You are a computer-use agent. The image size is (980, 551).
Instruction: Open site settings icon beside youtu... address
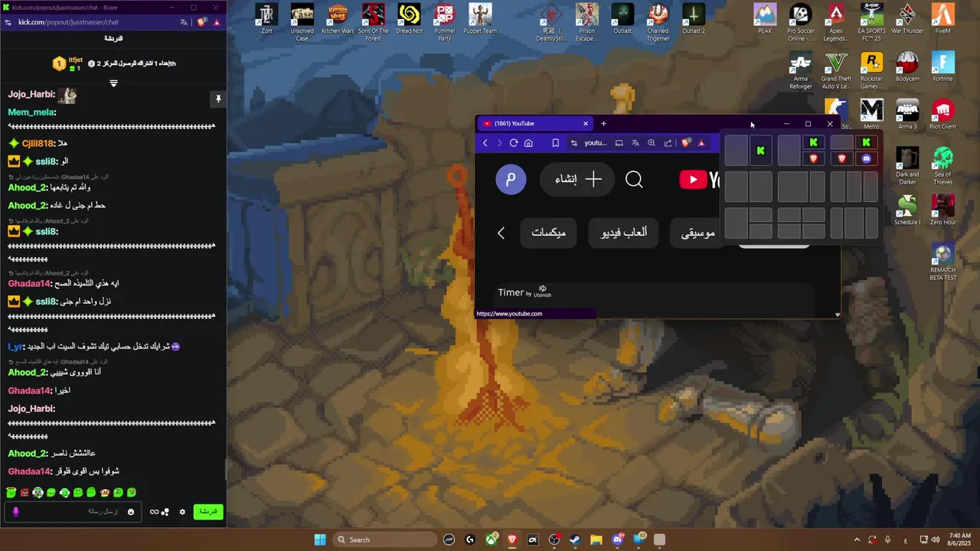tap(574, 143)
